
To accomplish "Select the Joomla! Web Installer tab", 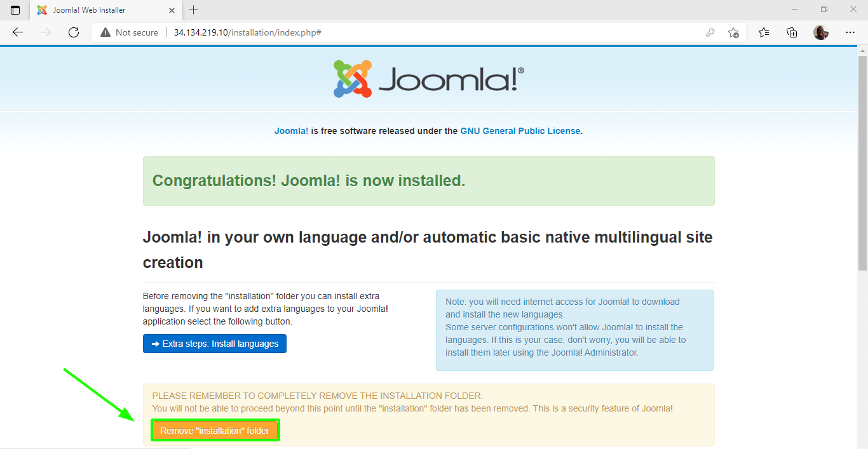I will 105,10.
